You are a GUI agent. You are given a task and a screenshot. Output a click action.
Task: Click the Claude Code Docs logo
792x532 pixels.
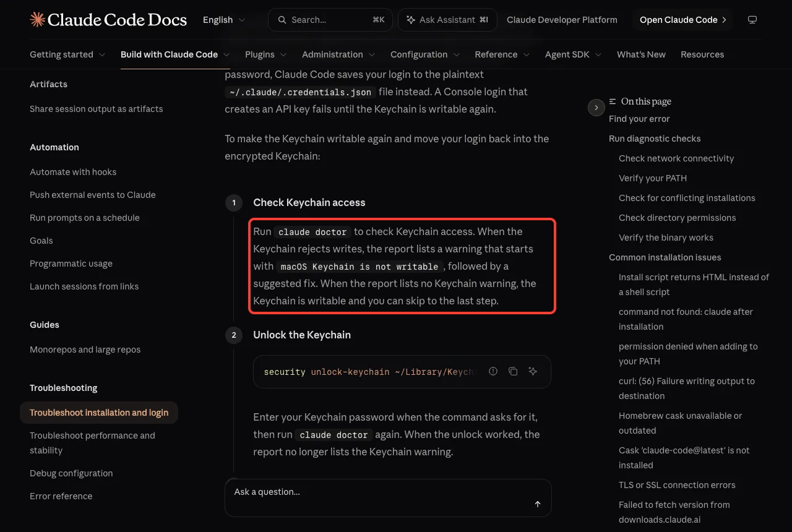point(108,20)
